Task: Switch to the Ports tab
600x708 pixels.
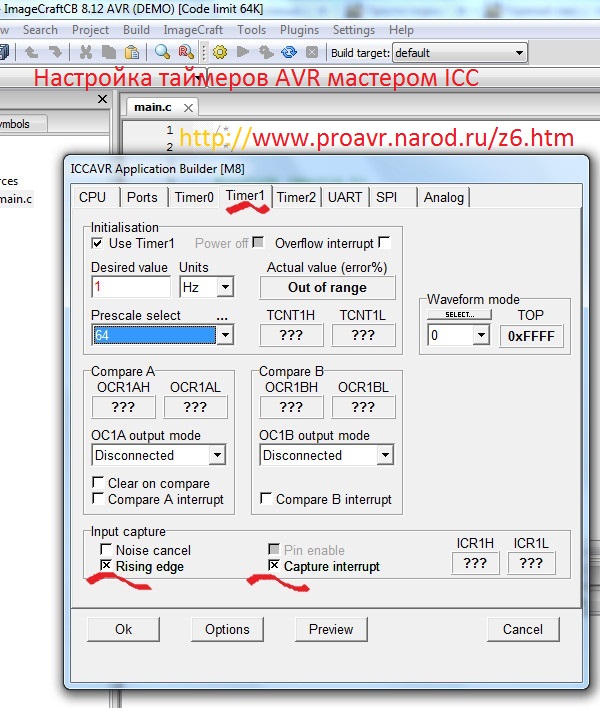Action: (x=142, y=197)
